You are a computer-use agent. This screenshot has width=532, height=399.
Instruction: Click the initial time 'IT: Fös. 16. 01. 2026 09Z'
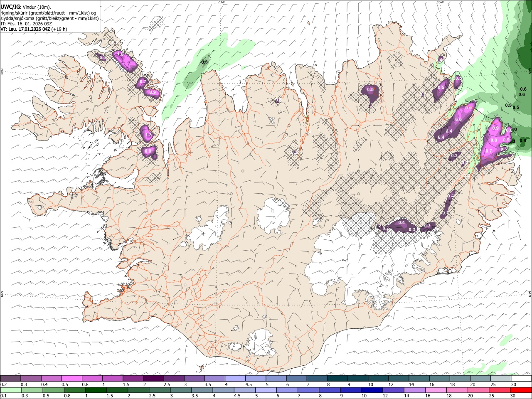tap(26, 24)
